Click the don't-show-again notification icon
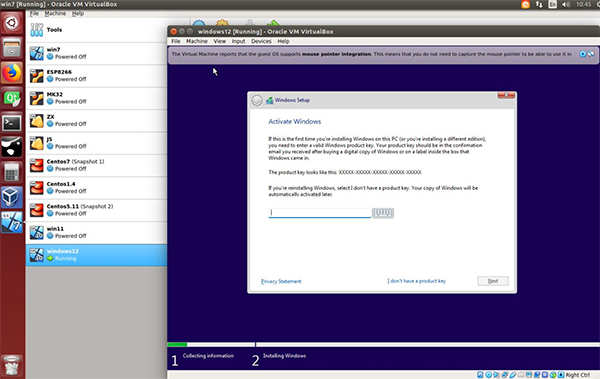Screen dimensions: 600x379 pos(591,54)
